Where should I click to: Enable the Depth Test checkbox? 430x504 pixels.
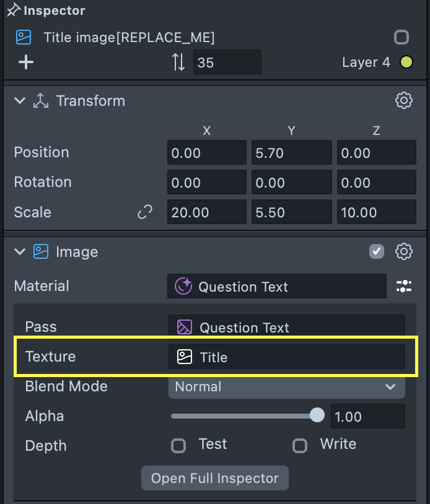[x=178, y=445]
